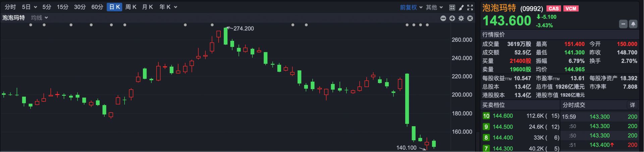Close the chart indicator with X icon
Image resolution: width=644 pixels, height=152 pixels.
pyautogui.click(x=470, y=18)
